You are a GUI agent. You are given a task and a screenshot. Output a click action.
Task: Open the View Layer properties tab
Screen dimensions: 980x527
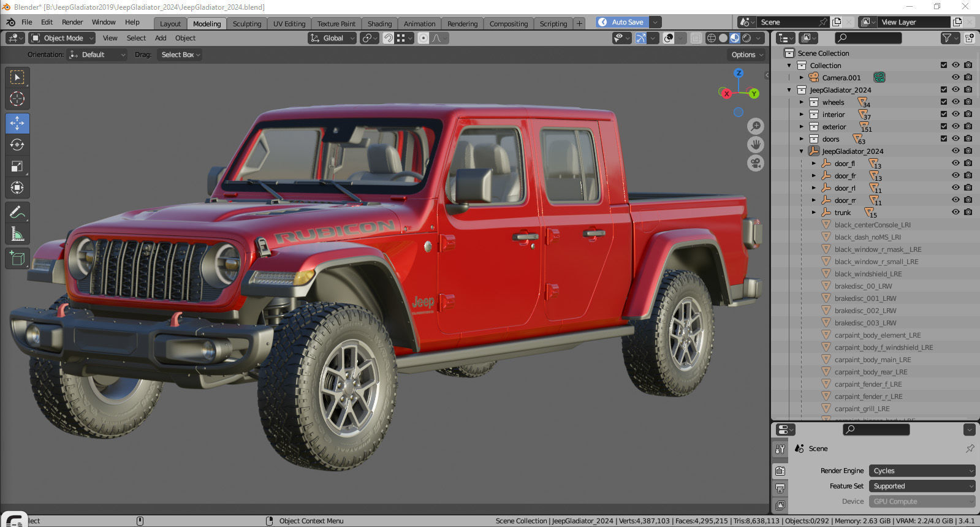pos(780,506)
